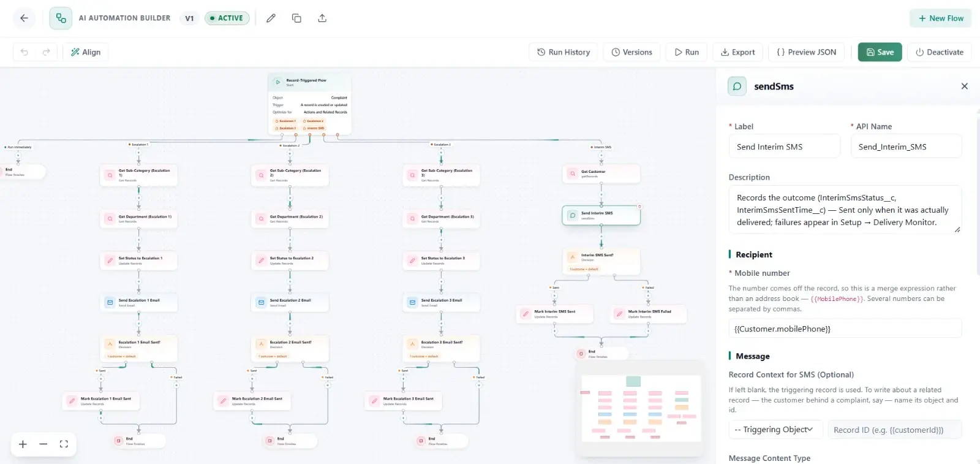Click the sendSms chat bubble icon
The image size is (980, 464).
(x=737, y=86)
